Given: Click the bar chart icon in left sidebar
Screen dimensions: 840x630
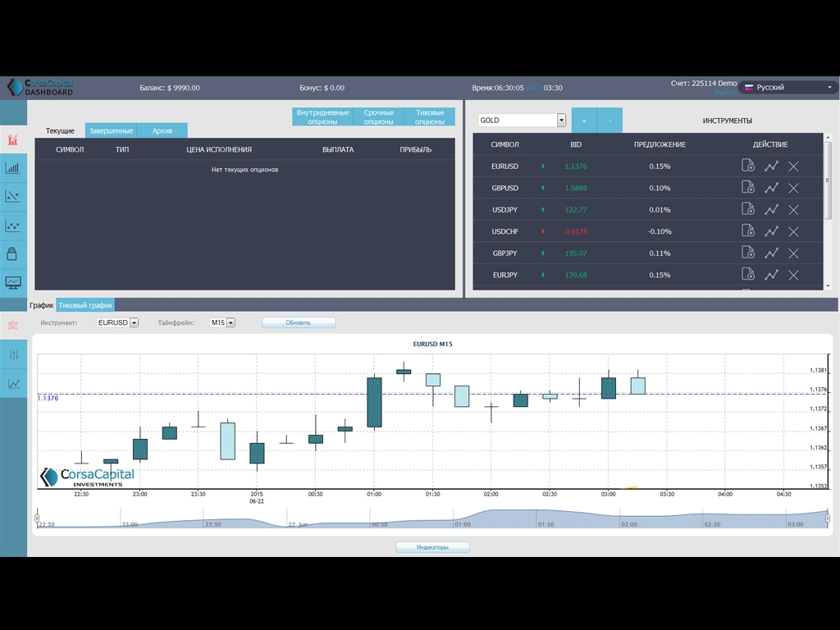Looking at the screenshot, I should (13, 168).
